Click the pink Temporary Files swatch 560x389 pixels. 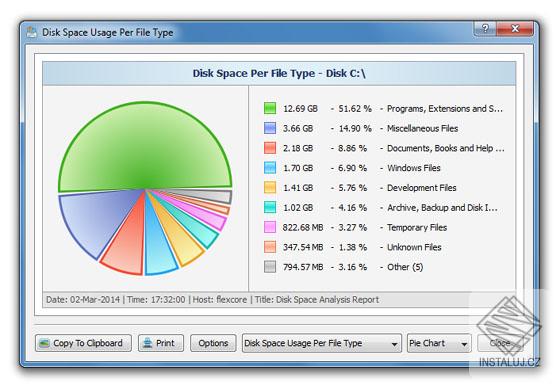[x=270, y=227]
